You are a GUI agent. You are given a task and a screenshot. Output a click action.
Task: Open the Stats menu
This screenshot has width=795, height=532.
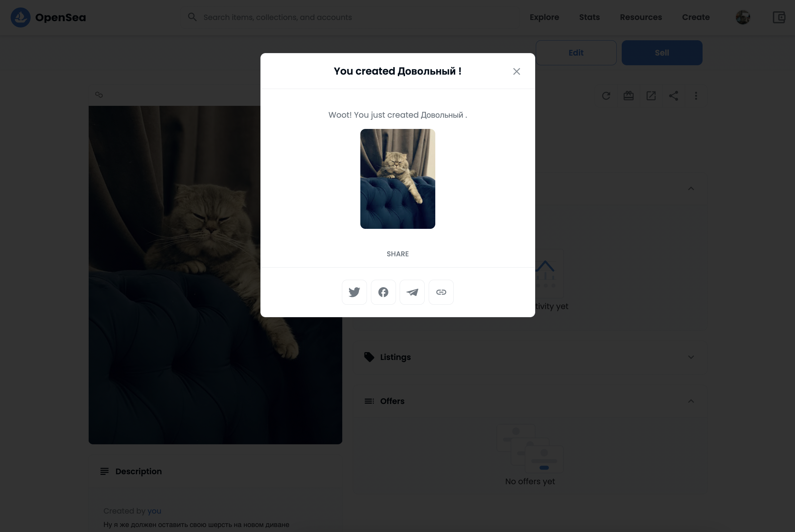(x=589, y=17)
